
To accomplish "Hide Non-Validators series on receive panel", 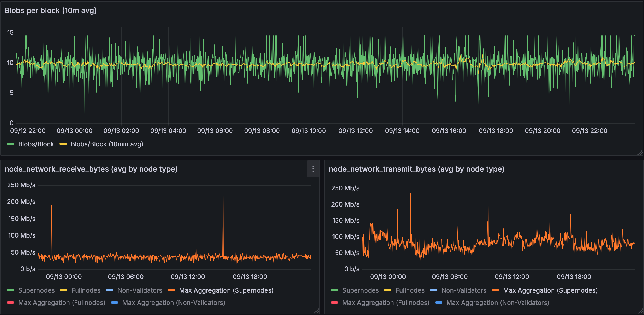I will pyautogui.click(x=140, y=290).
